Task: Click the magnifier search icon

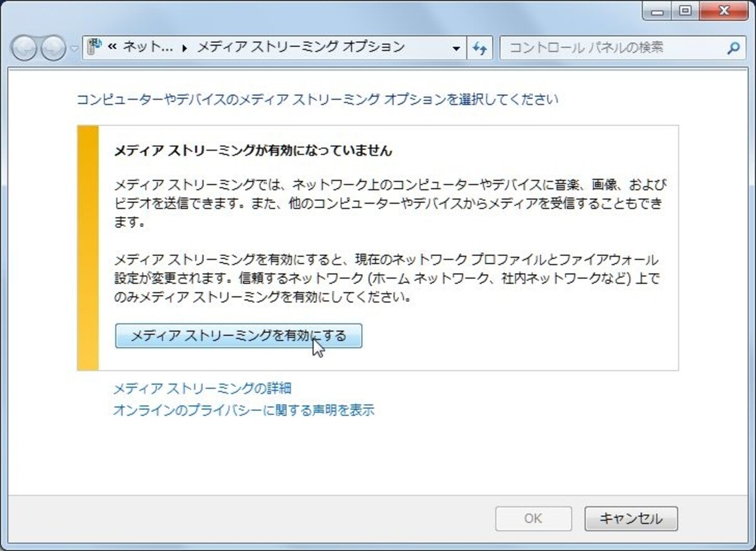Action: click(733, 48)
